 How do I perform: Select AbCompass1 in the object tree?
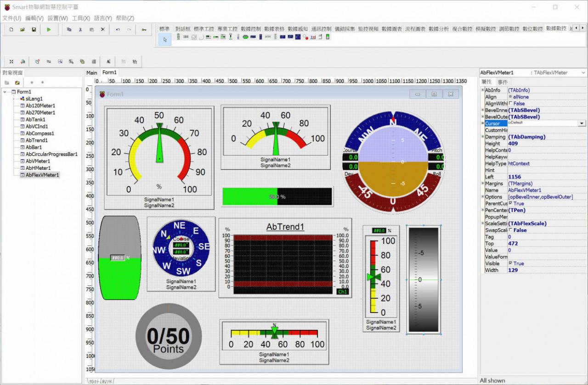click(39, 134)
